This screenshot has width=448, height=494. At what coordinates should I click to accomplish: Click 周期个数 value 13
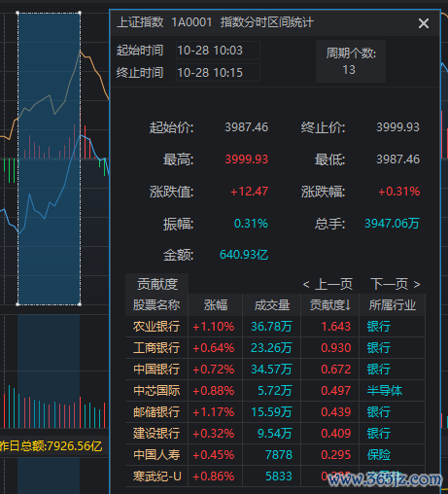click(349, 70)
